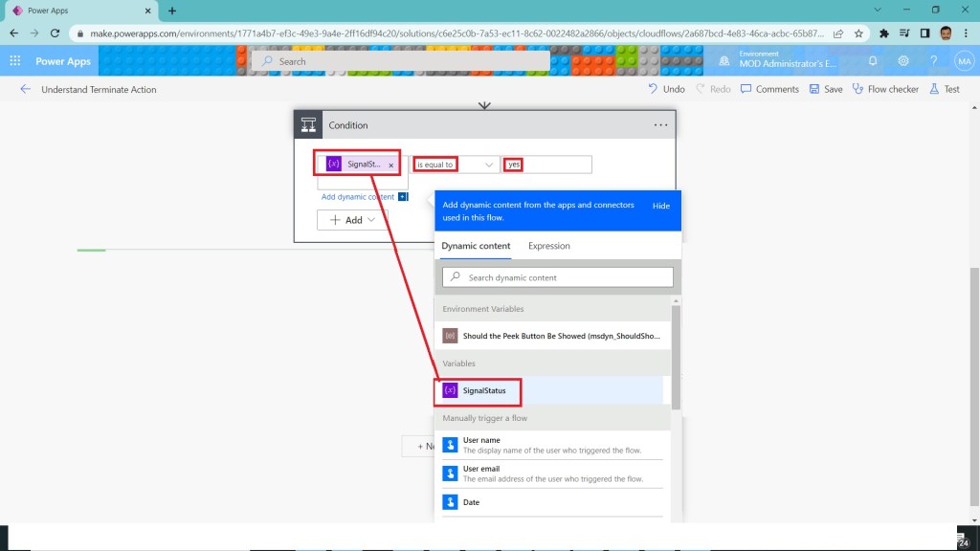This screenshot has height=551, width=980.
Task: Click the notifications bell icon
Action: coord(873,61)
